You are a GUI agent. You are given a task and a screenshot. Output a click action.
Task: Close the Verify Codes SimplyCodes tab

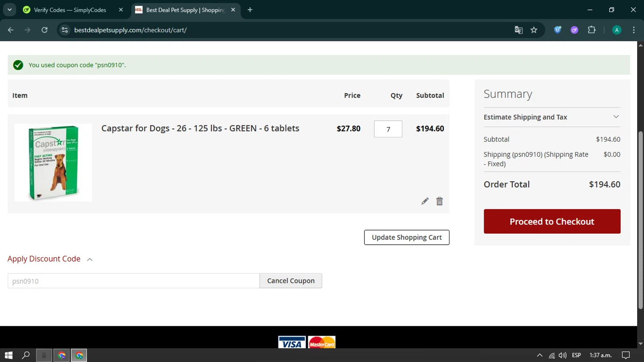click(121, 10)
